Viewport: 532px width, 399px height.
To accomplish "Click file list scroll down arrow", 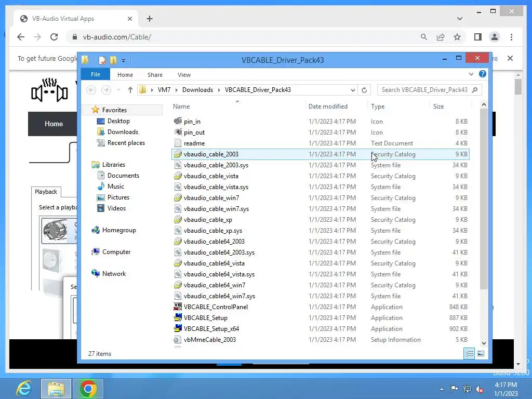I will tap(484, 343).
